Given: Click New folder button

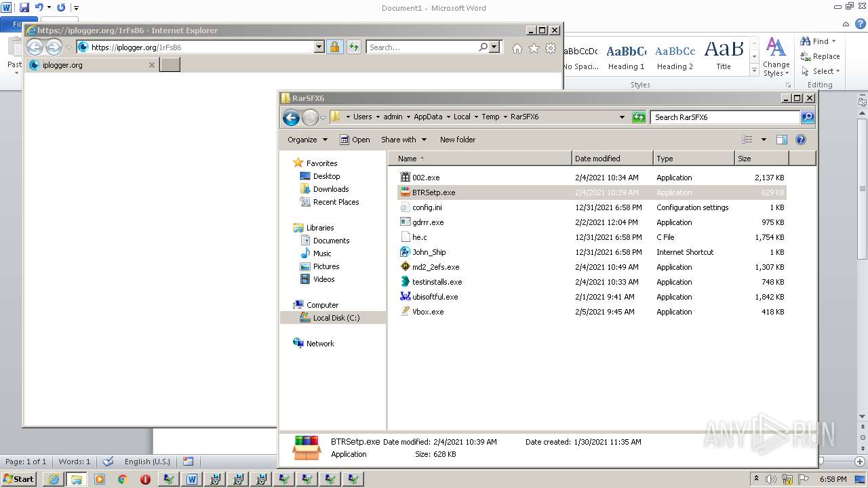Looking at the screenshot, I should (x=458, y=140).
